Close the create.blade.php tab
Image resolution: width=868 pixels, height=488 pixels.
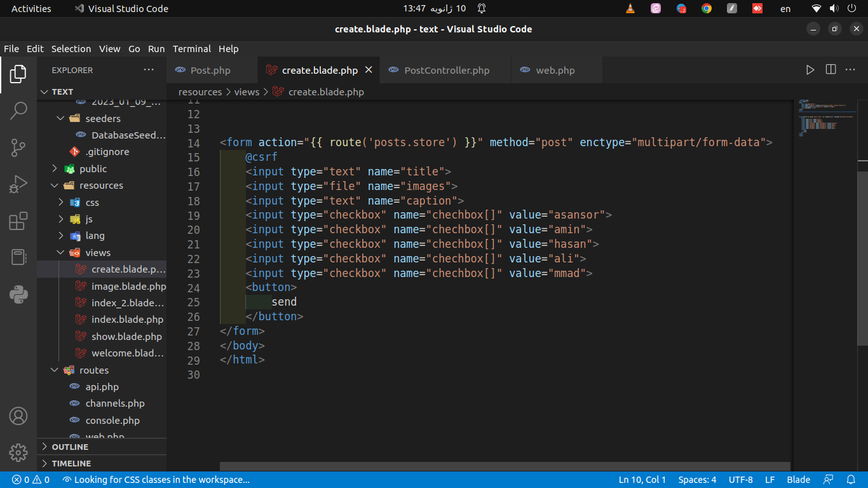click(x=369, y=70)
